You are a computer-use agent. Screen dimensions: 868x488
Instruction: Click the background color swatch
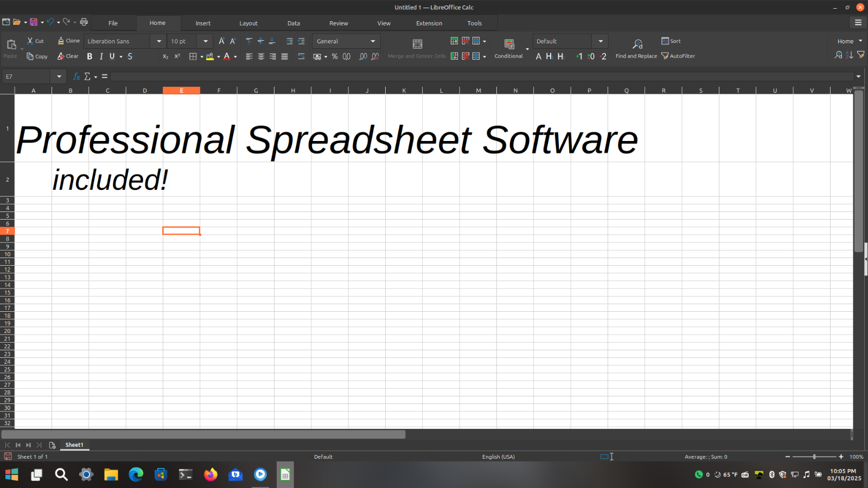point(210,56)
